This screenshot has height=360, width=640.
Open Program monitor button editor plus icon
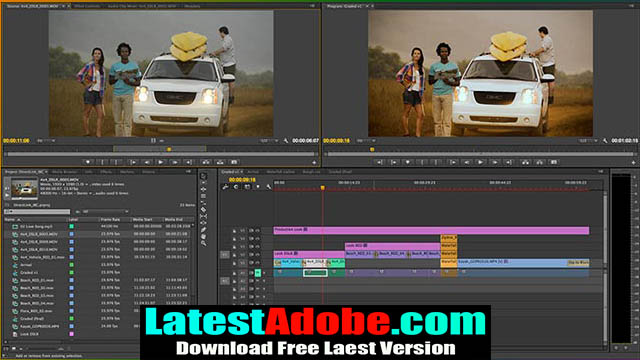[x=633, y=162]
